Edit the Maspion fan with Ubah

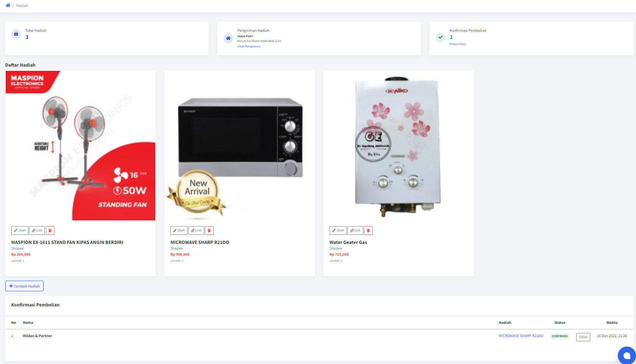20,230
